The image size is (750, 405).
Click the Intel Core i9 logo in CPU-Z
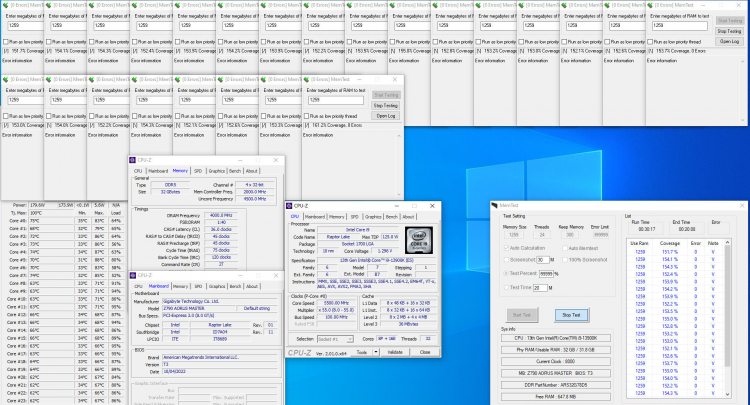[418, 240]
